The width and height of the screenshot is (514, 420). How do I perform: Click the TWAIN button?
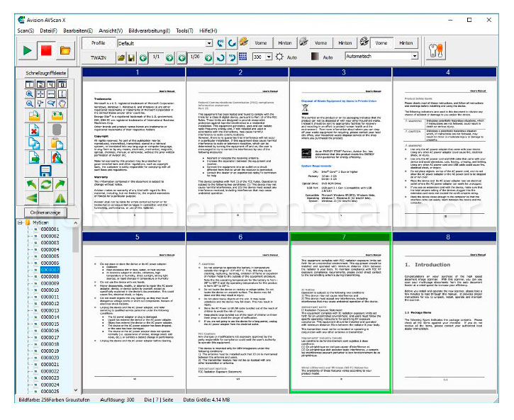coord(99,57)
